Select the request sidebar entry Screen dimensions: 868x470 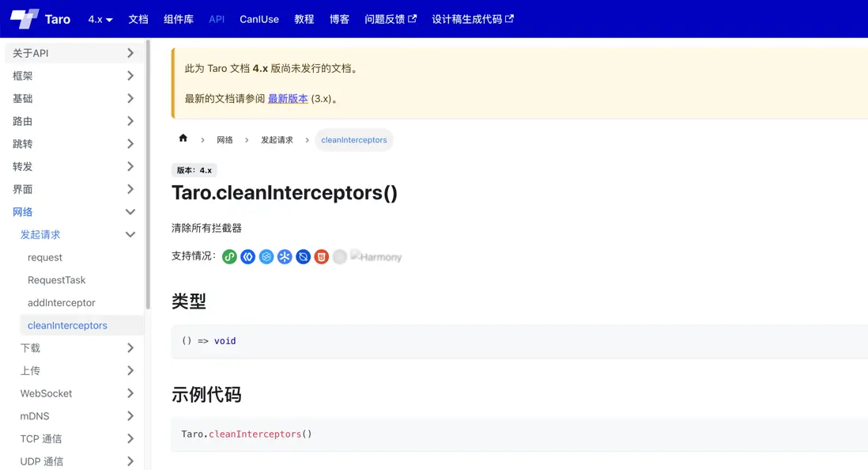45,257
